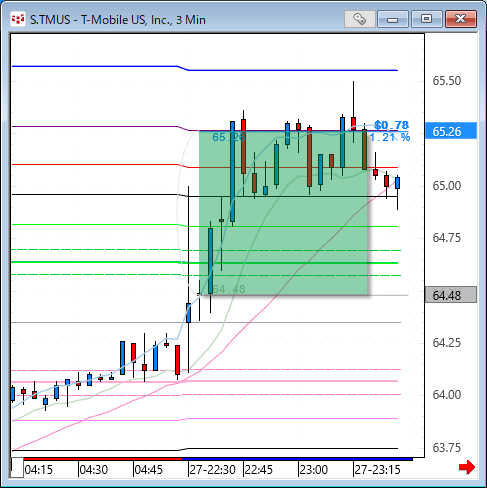
Task: Click the 63.75 price axis label
Action: [447, 447]
